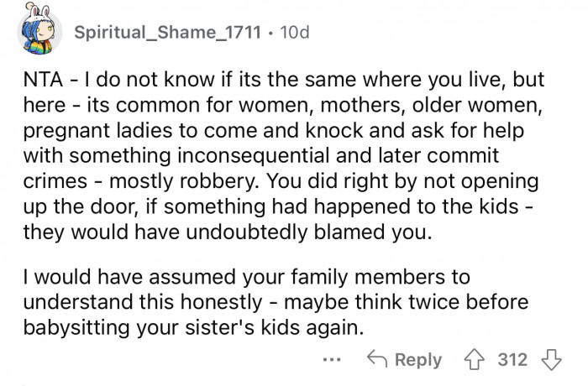Open the 10d timestamp permalink

295,32
